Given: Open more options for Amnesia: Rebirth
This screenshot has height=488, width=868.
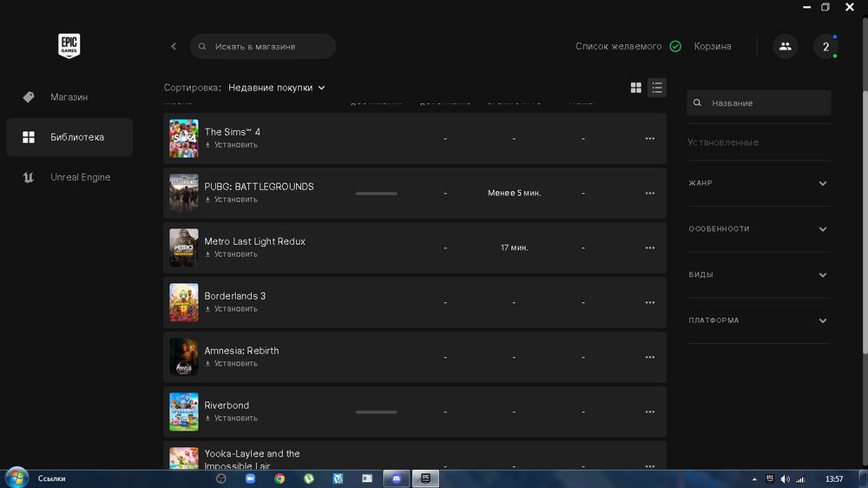Looking at the screenshot, I should (x=650, y=357).
